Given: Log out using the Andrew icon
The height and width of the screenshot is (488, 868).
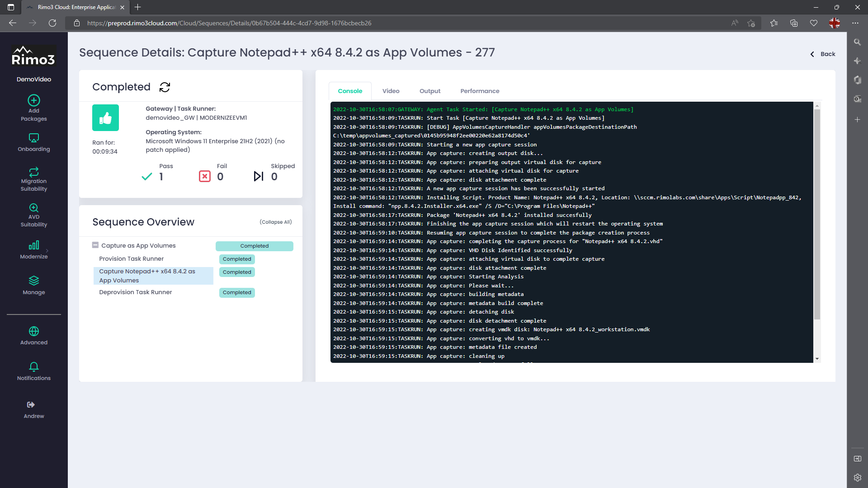Looking at the screenshot, I should point(31,405).
